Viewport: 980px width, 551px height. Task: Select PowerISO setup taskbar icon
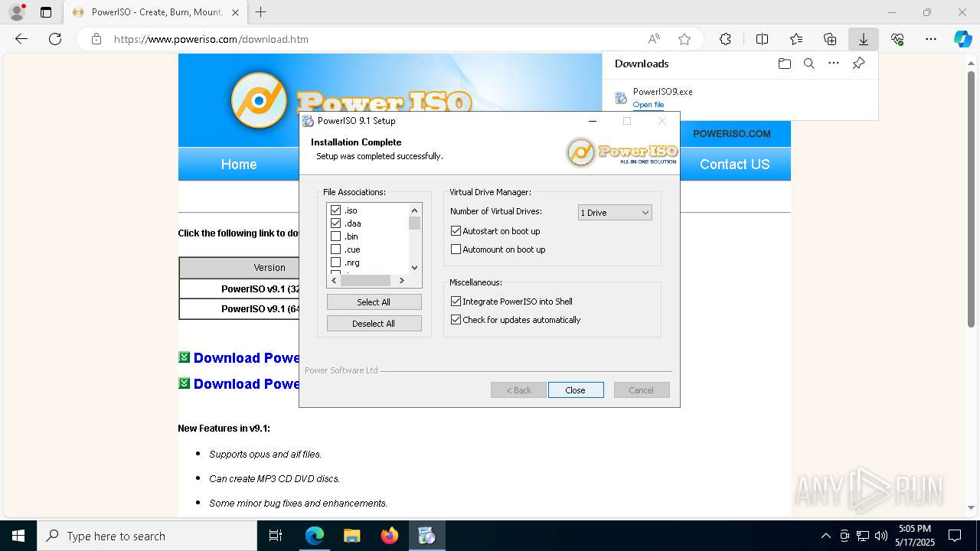pyautogui.click(x=427, y=536)
